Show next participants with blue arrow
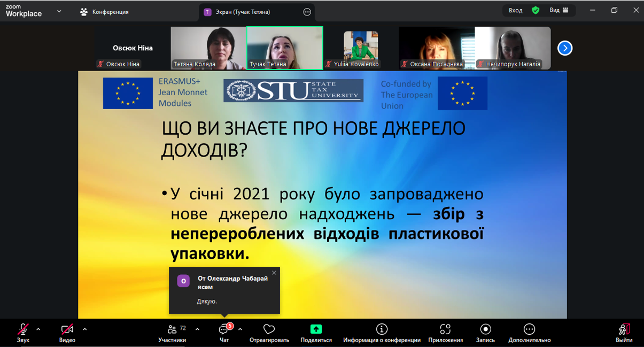Image resolution: width=644 pixels, height=347 pixels. click(565, 48)
